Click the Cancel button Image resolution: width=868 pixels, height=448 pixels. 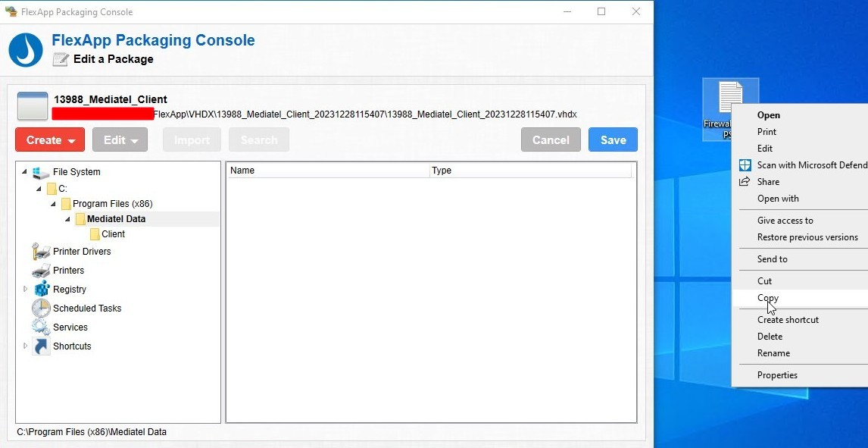pyautogui.click(x=551, y=139)
